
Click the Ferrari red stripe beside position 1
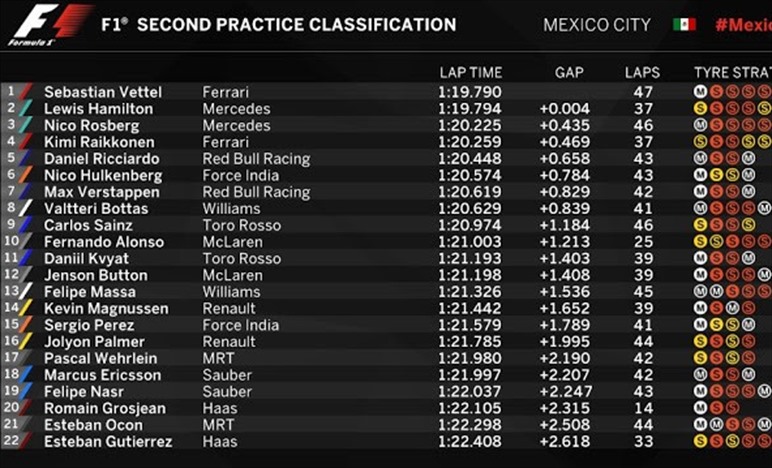tap(26, 92)
